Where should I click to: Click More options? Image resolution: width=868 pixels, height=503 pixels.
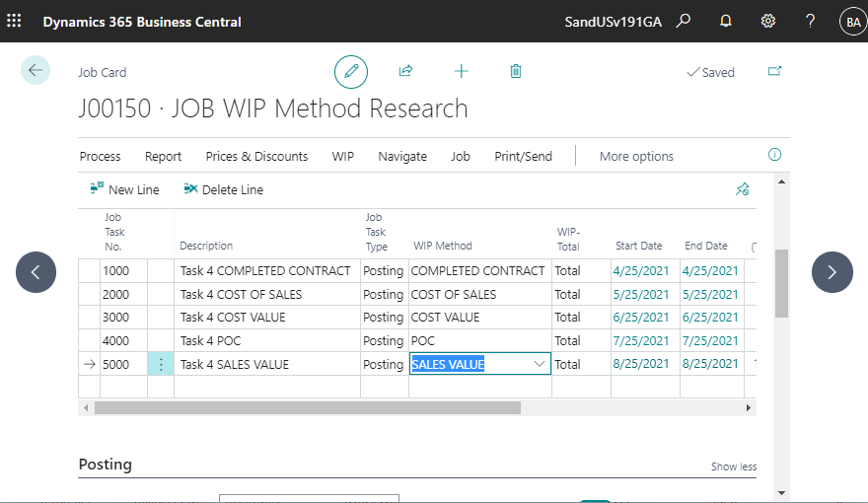[636, 157]
